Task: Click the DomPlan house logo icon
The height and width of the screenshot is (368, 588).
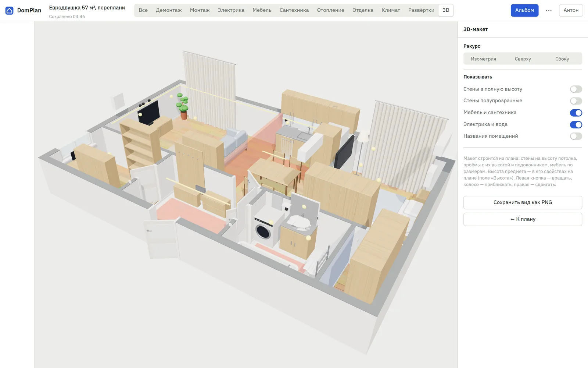Action: coord(10,10)
